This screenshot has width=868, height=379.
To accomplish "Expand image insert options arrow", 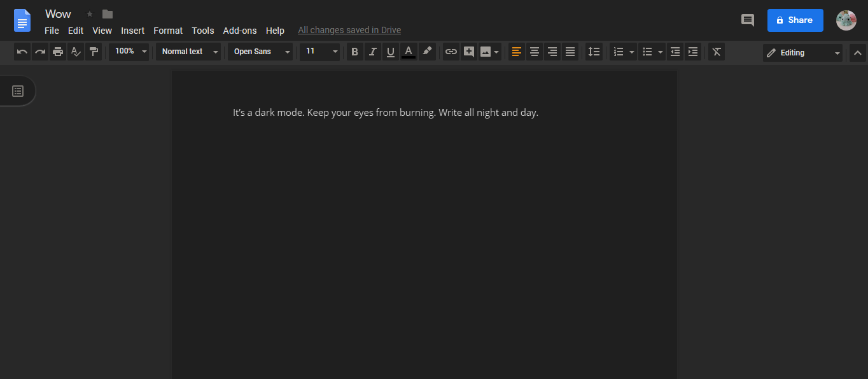I will (496, 52).
